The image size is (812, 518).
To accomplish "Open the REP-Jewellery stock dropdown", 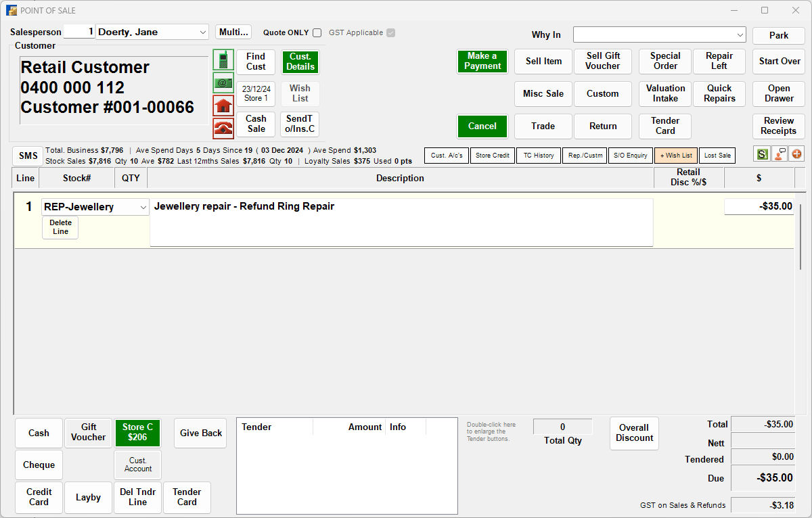I will point(143,208).
